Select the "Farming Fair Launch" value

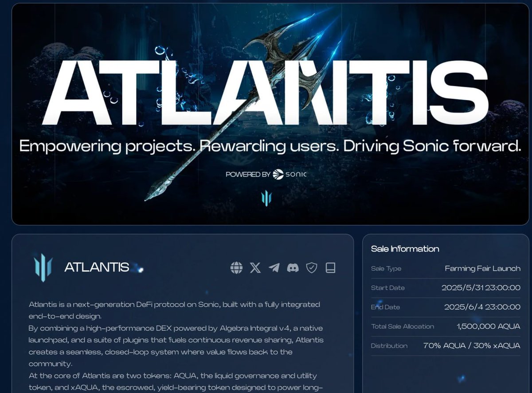[x=483, y=268]
